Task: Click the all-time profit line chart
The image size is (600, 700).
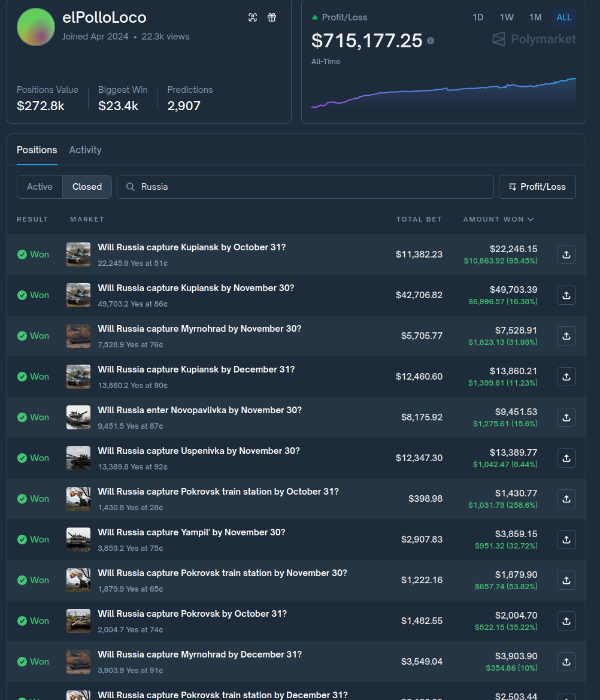Action: tap(443, 93)
